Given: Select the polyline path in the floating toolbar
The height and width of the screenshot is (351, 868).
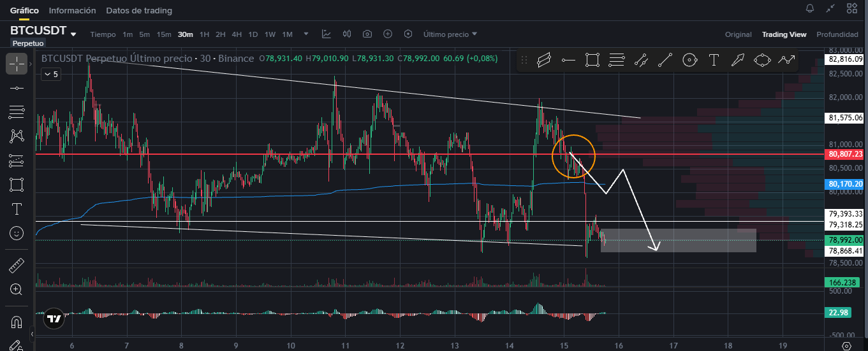Looking at the screenshot, I should [x=787, y=61].
